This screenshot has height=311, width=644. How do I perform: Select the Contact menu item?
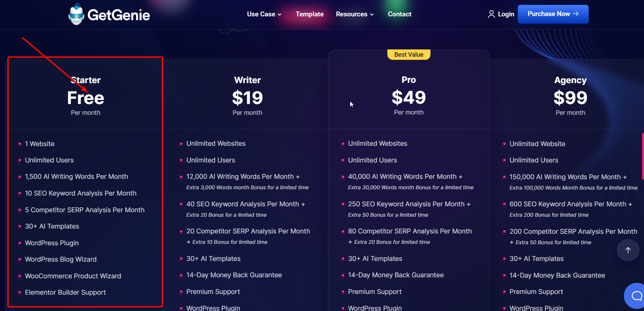399,14
